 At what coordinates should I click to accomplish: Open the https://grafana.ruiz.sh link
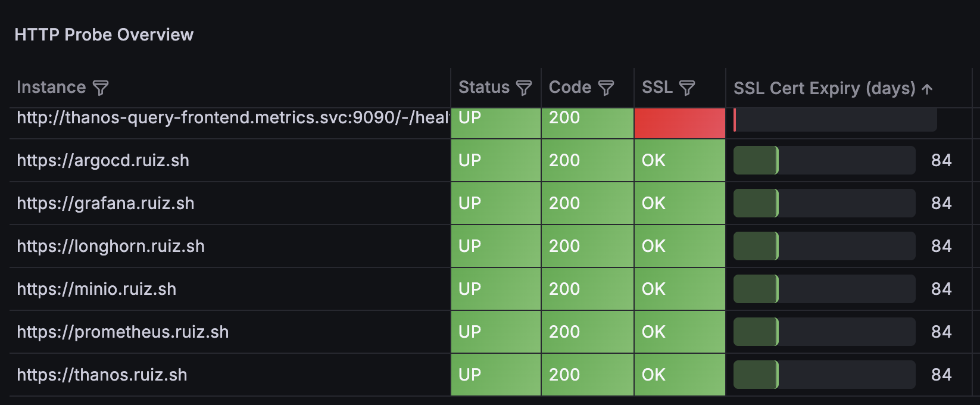(105, 203)
